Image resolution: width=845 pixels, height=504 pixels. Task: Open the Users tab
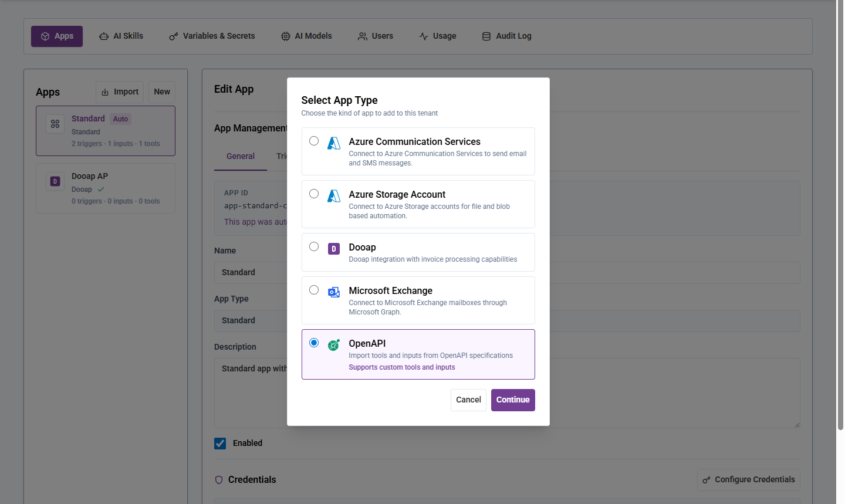[x=376, y=36]
